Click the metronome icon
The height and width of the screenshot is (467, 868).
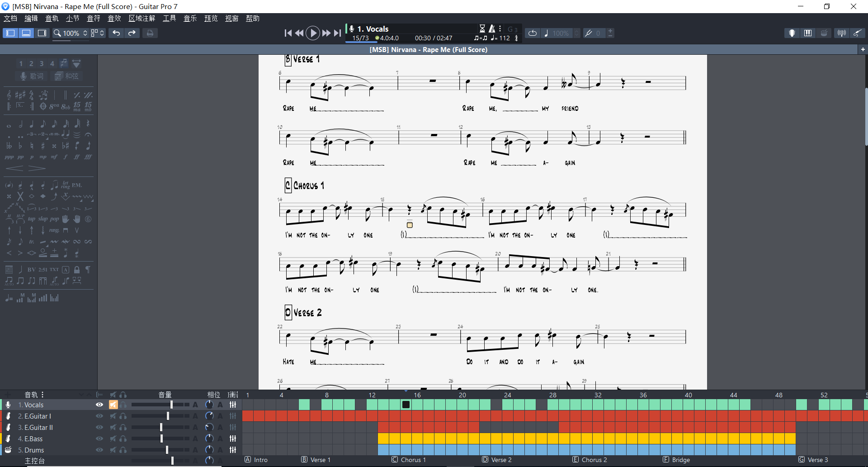[x=492, y=29]
